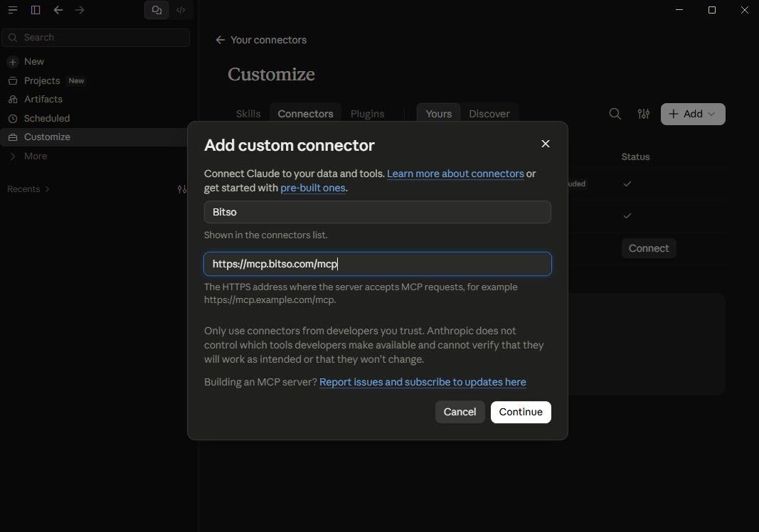This screenshot has width=759, height=532.
Task: Click the second row status checkmark
Action: click(x=627, y=216)
